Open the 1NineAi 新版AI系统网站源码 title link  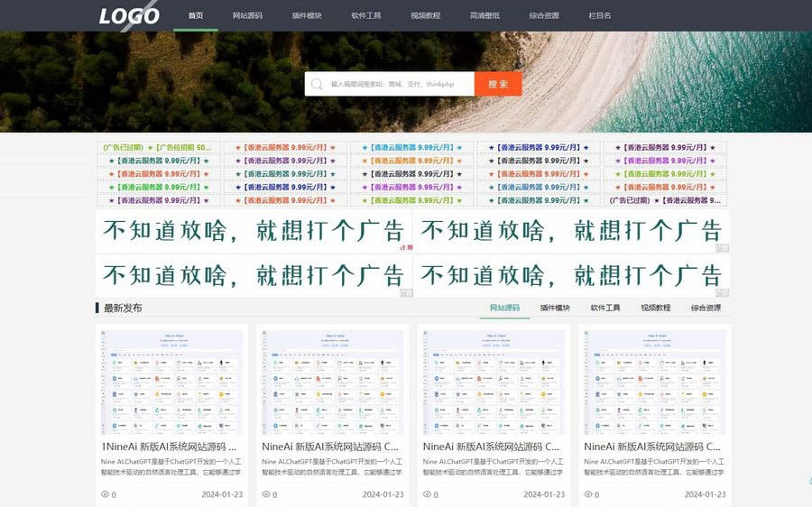(x=169, y=447)
